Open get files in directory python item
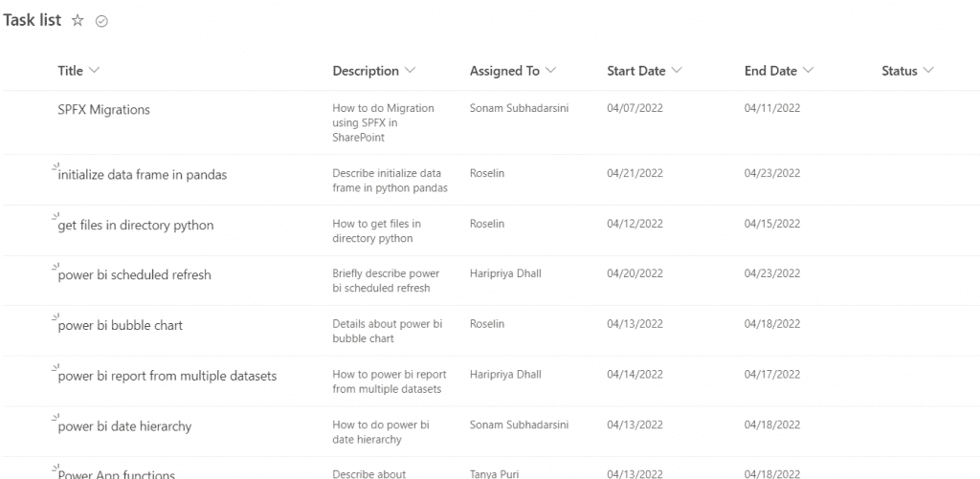 [x=136, y=225]
